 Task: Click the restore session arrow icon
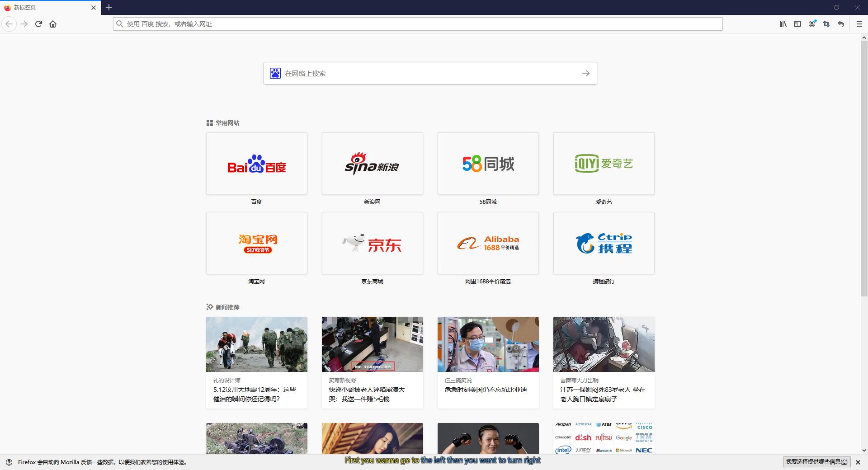coord(841,24)
